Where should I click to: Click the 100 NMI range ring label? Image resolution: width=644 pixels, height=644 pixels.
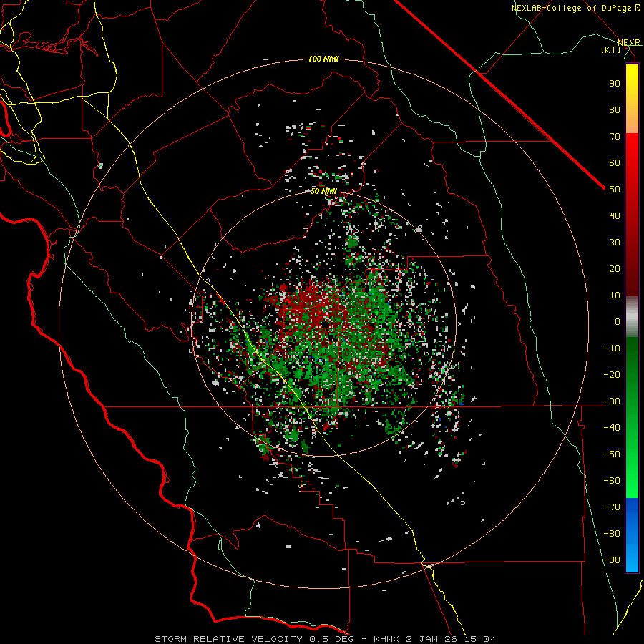[323, 59]
